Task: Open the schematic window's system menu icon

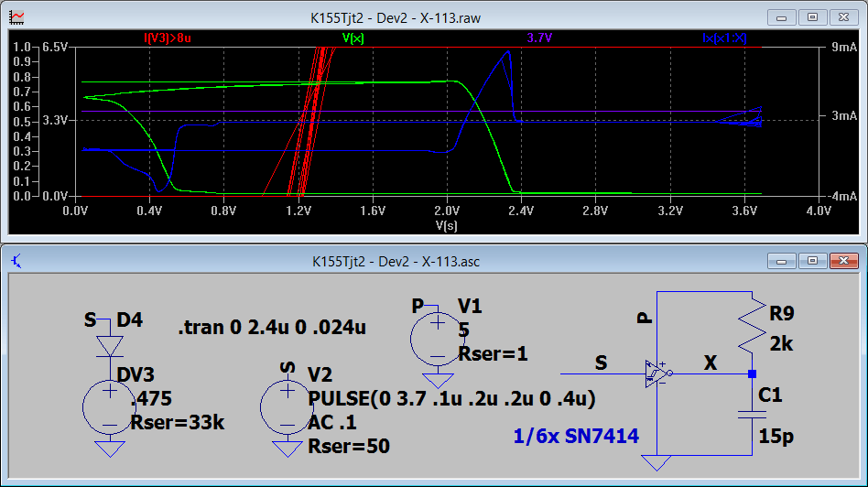Action: pyautogui.click(x=17, y=262)
